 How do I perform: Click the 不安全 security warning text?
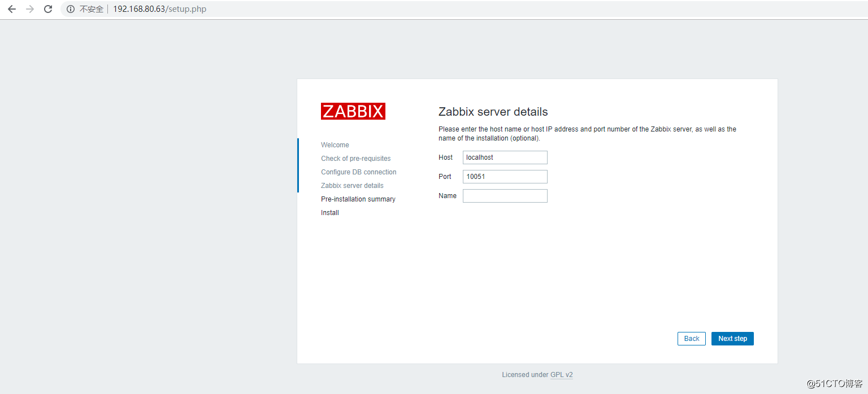[92, 9]
